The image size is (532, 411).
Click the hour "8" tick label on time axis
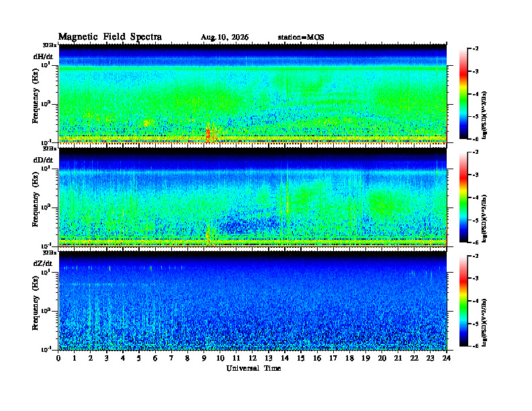pos(187,358)
